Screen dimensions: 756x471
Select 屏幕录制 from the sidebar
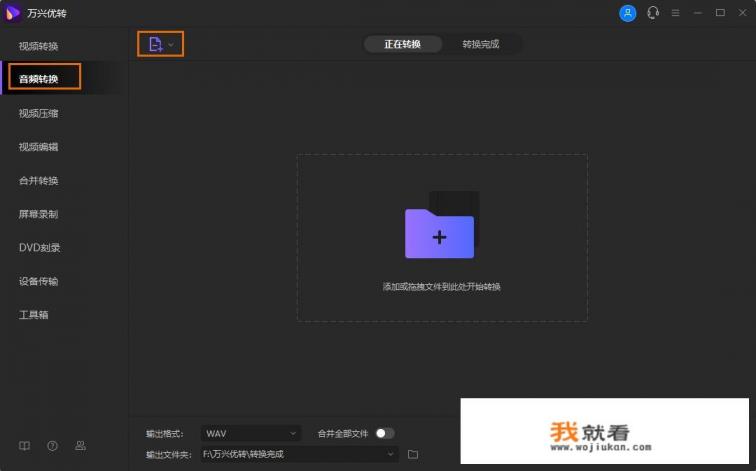point(39,214)
